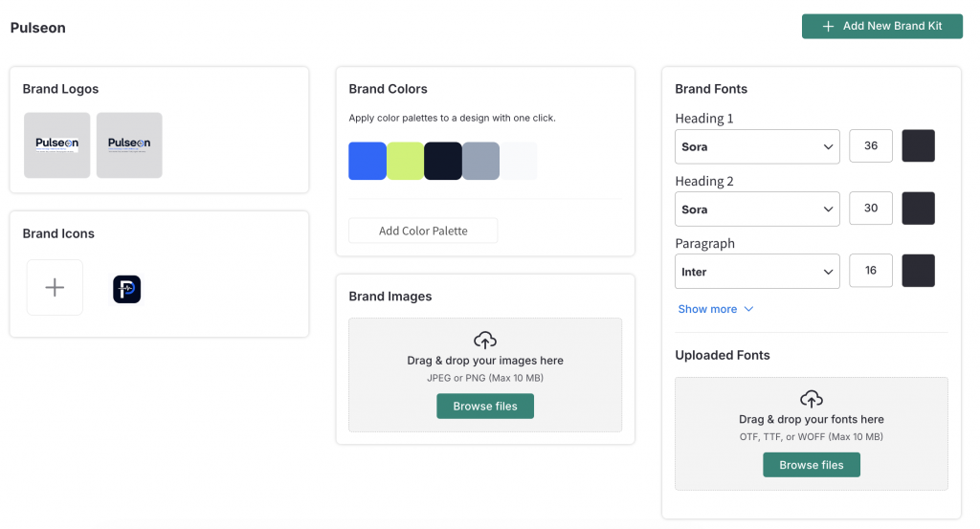Open the Heading 1 font dropdown
Image resolution: width=980 pixels, height=529 pixels.
(757, 146)
